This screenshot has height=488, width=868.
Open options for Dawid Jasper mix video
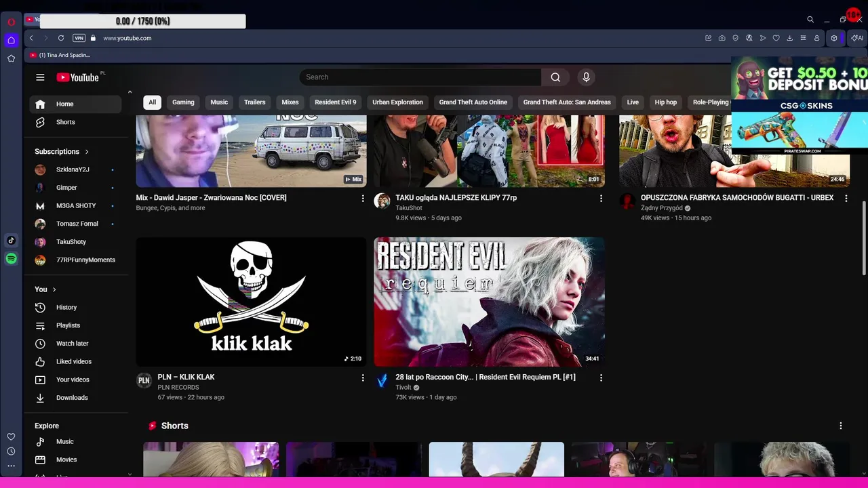click(x=363, y=199)
